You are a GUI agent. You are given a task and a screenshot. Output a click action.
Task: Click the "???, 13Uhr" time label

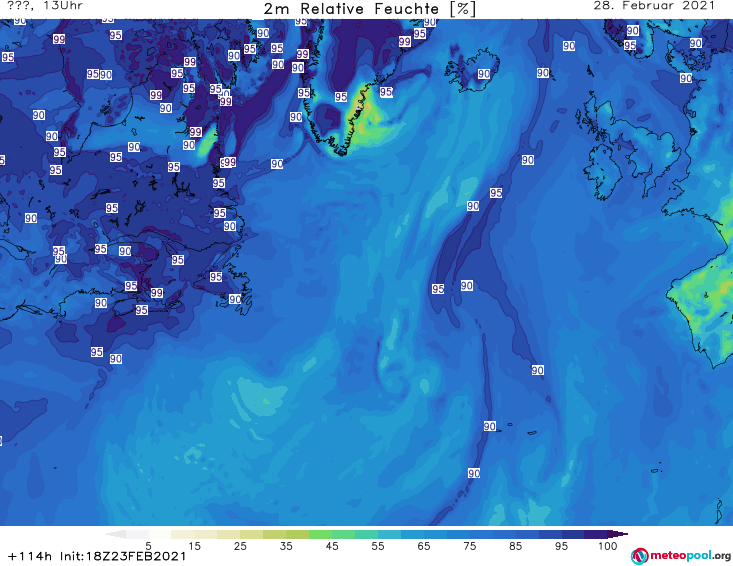45,6
